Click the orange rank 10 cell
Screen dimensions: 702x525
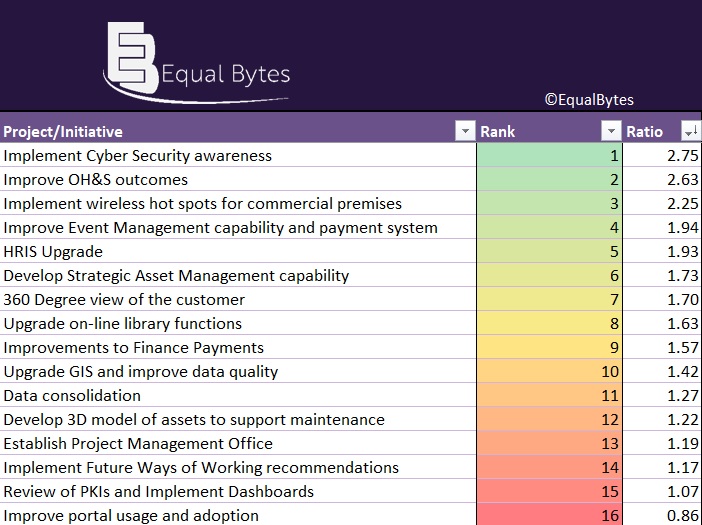[549, 371]
